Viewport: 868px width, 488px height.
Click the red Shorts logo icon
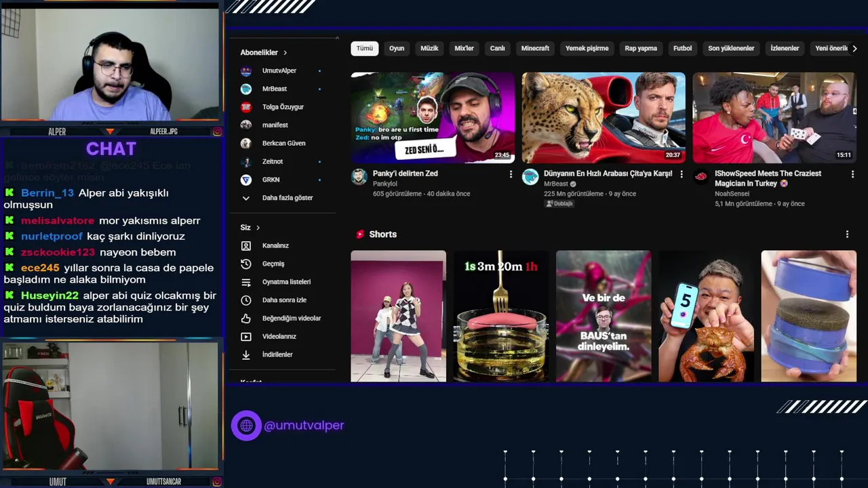click(360, 235)
